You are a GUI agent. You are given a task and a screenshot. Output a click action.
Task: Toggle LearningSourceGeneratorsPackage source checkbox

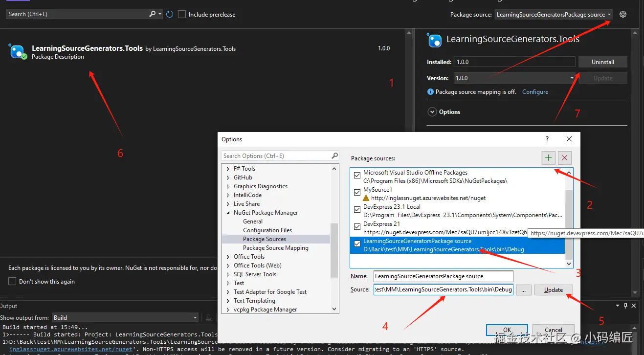[357, 244]
